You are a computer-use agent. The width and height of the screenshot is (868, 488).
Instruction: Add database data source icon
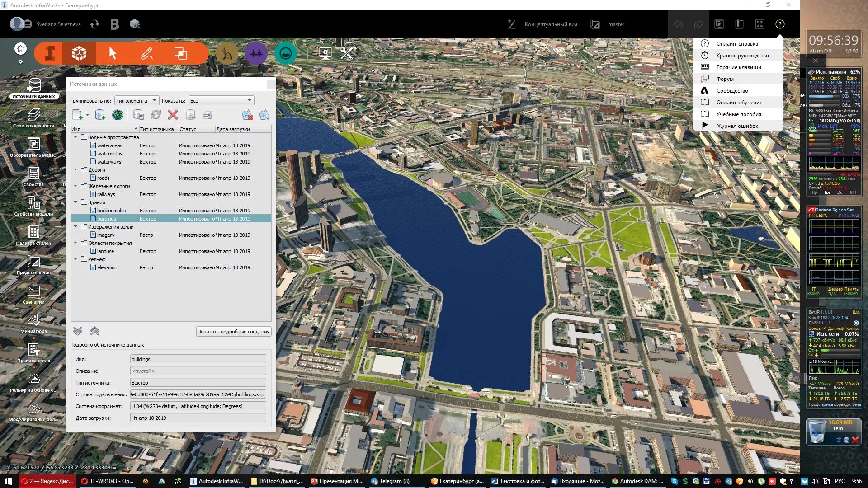[x=100, y=115]
